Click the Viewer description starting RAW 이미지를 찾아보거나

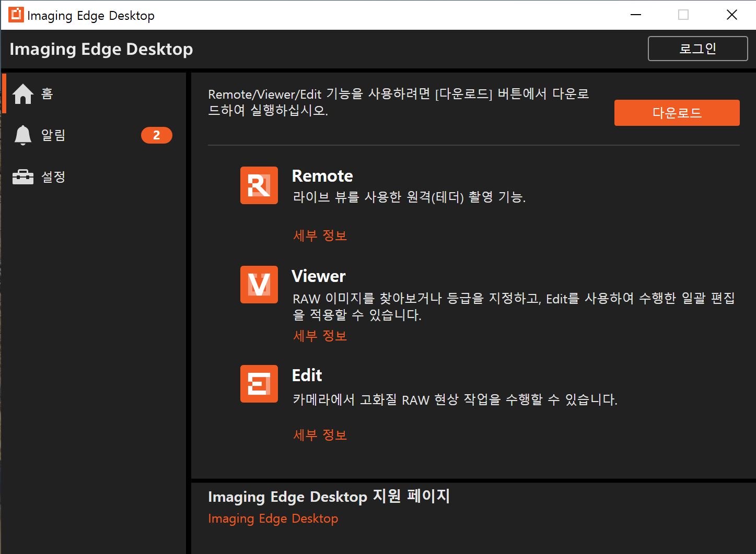point(514,307)
